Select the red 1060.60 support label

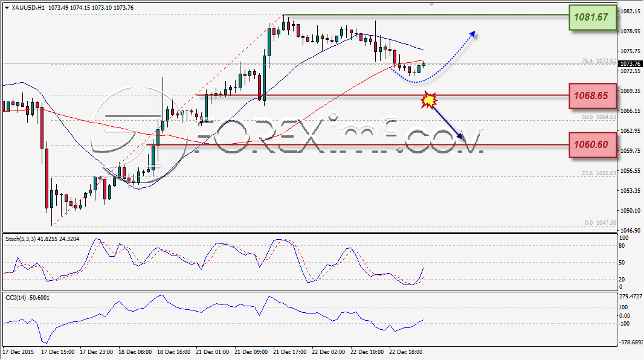pos(593,144)
